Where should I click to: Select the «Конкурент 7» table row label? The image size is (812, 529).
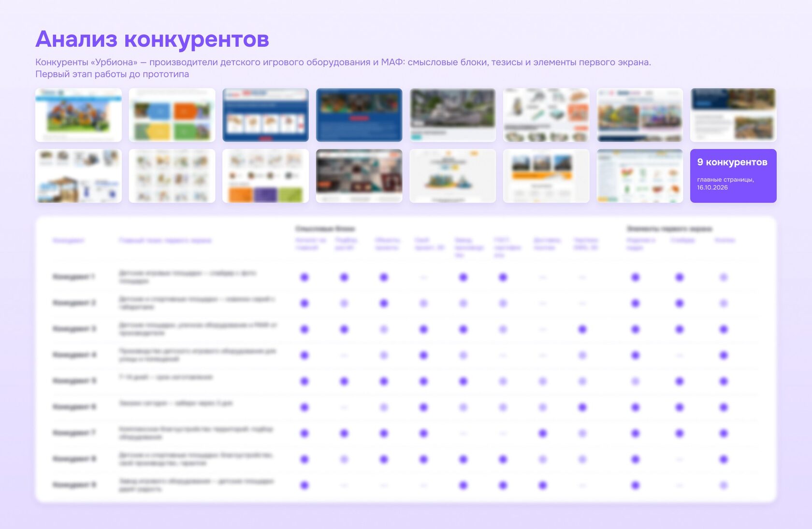tap(74, 433)
